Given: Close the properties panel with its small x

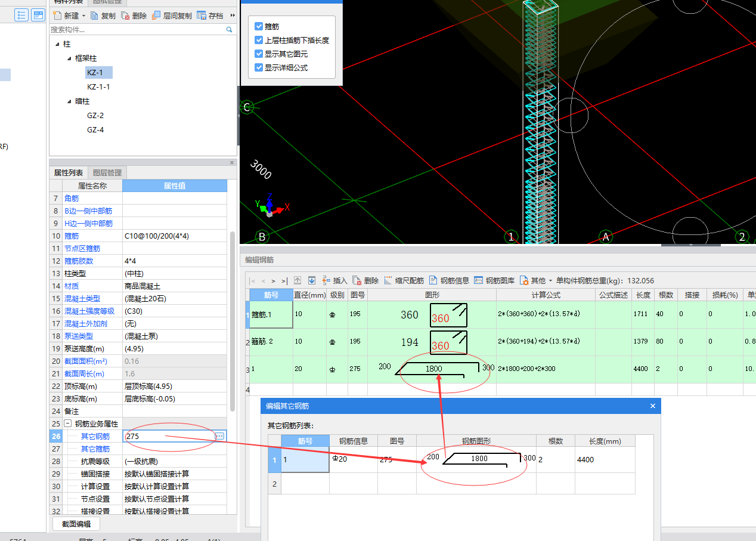Looking at the screenshot, I should (x=232, y=162).
